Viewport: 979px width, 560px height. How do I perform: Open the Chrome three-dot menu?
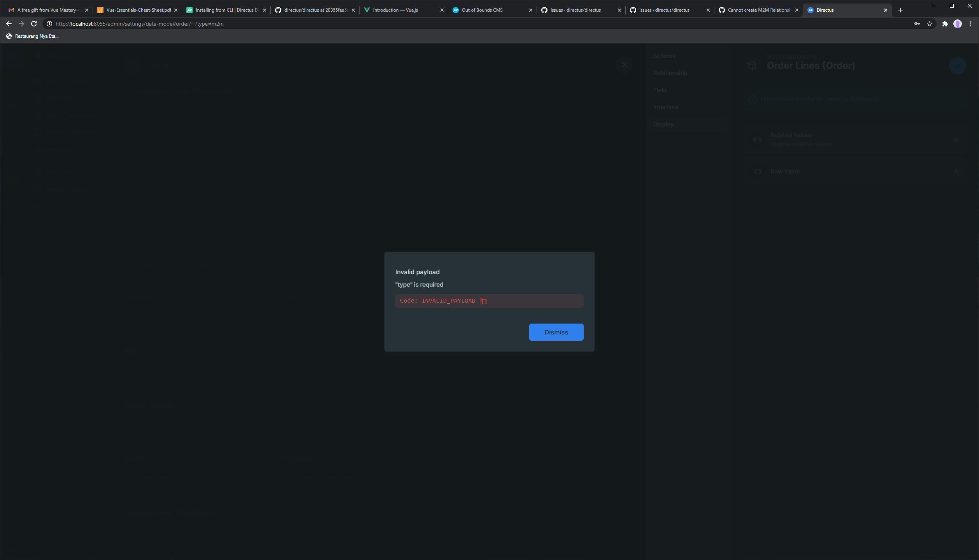(970, 24)
